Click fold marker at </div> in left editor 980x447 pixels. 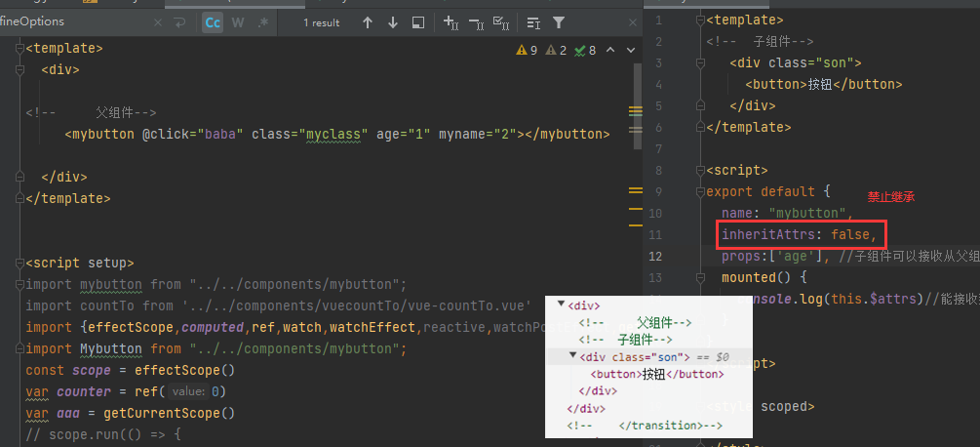pos(20,177)
